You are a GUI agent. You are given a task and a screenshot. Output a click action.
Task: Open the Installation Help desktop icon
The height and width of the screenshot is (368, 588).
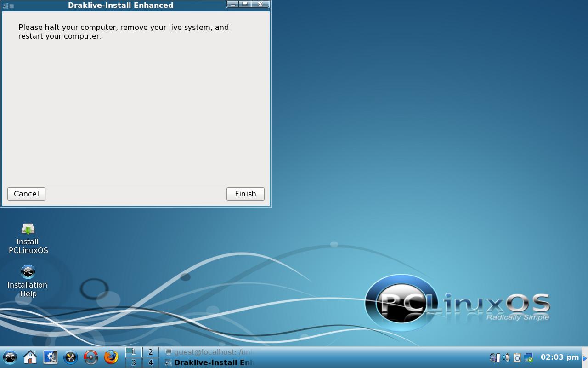click(x=28, y=281)
